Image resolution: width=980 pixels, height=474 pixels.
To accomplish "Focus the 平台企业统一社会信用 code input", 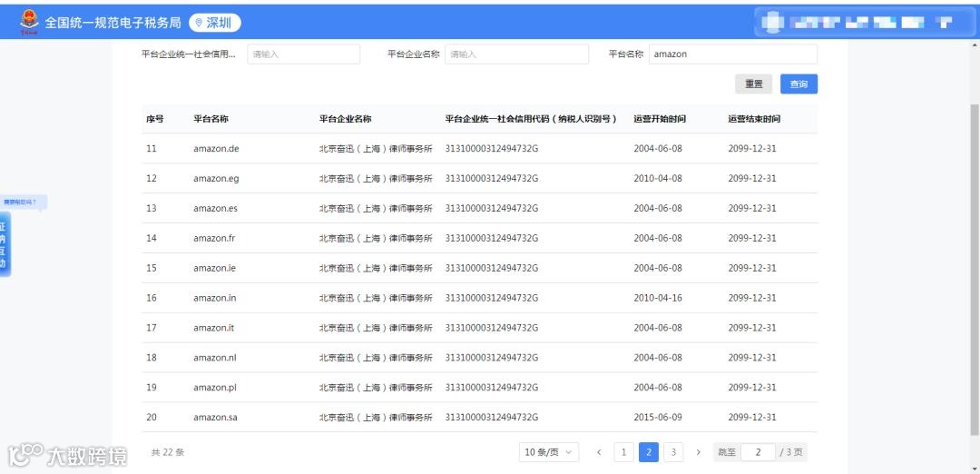I will coord(304,54).
